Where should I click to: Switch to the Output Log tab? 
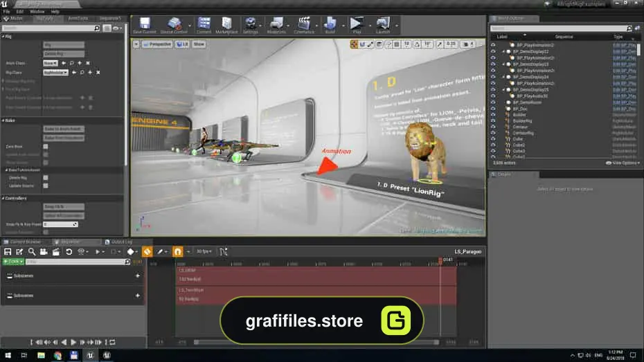119,242
